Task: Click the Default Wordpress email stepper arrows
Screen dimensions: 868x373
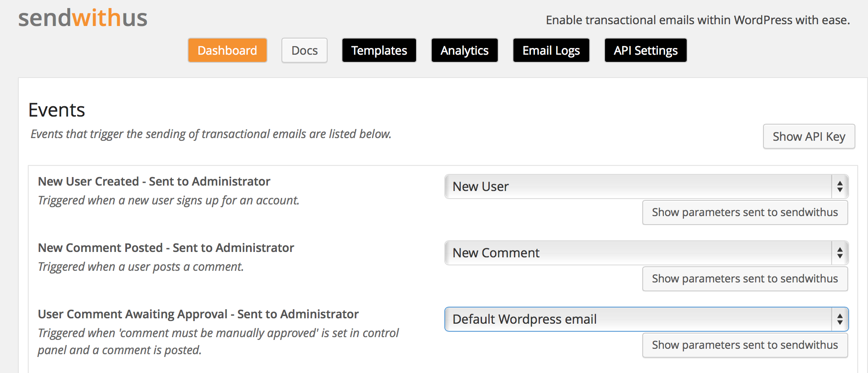Action: (x=840, y=319)
